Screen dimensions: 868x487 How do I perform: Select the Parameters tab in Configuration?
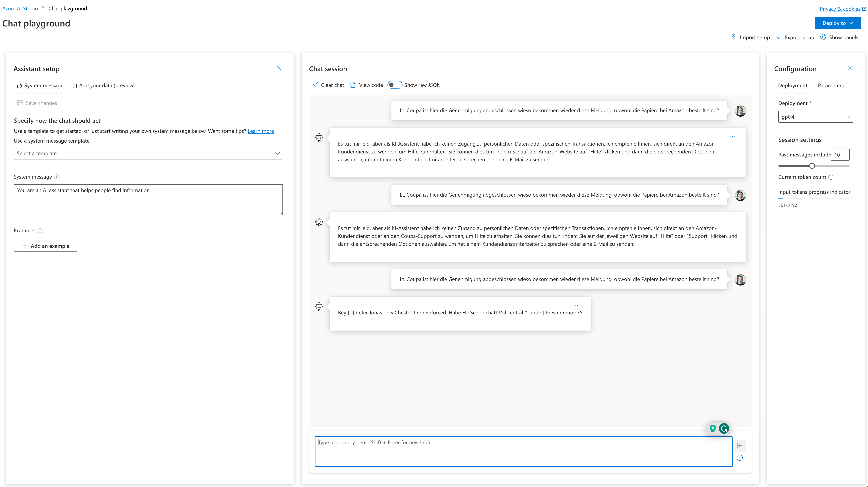point(831,86)
